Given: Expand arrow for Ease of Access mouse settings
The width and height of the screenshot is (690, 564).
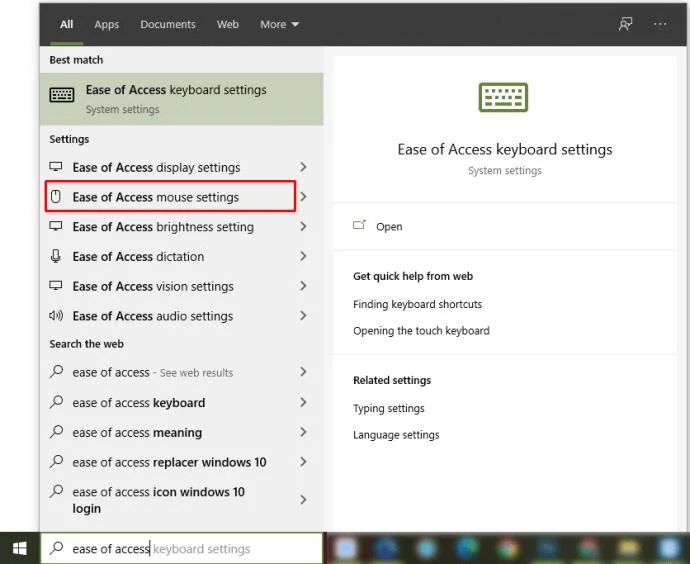Looking at the screenshot, I should point(303,197).
